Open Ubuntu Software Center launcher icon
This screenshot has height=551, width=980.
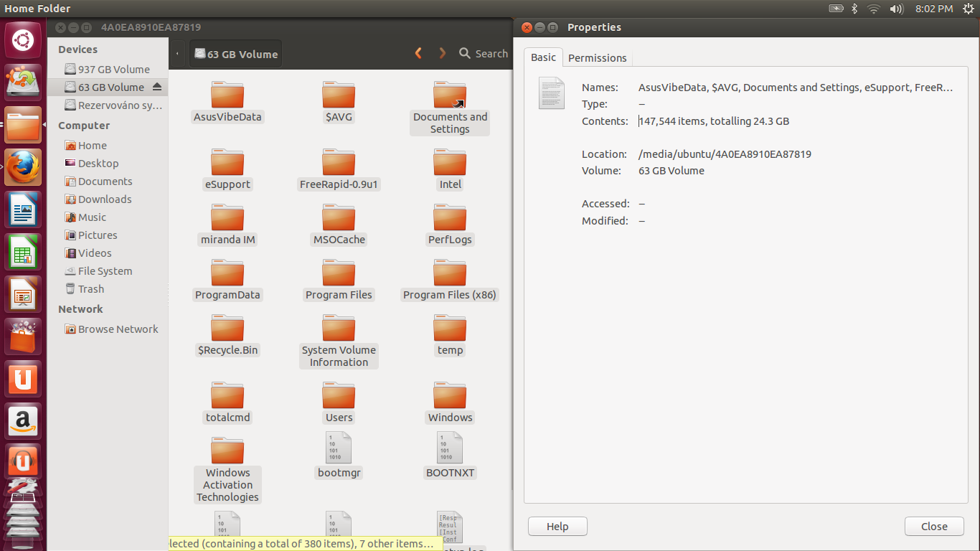click(23, 337)
